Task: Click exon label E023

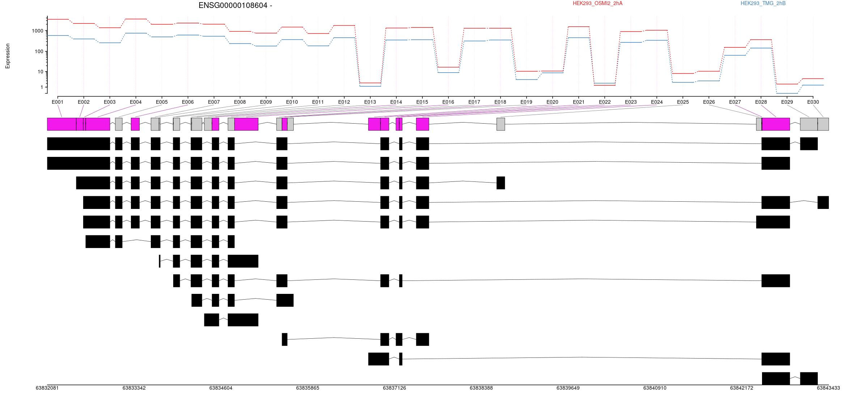Action: 631,102
